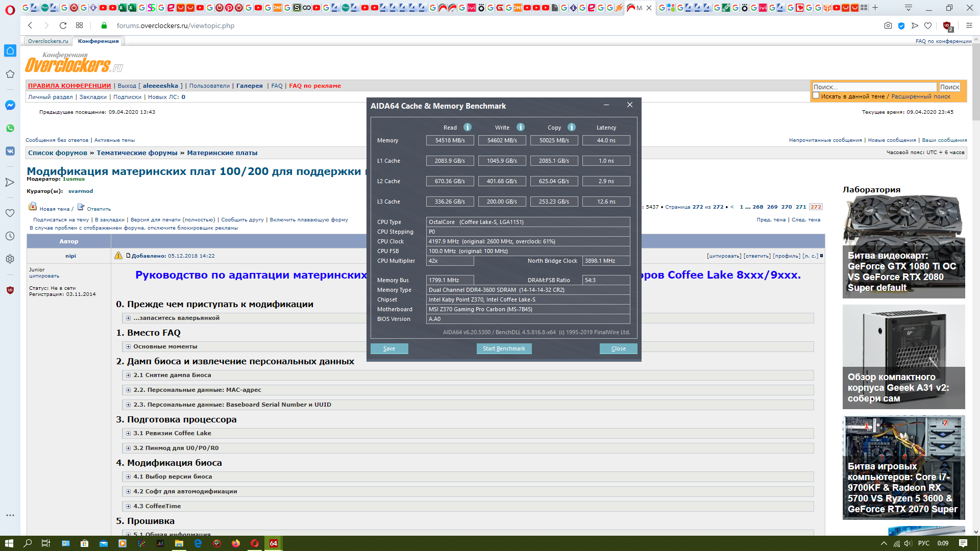Click the Read info icon in AIDA64

467,127
